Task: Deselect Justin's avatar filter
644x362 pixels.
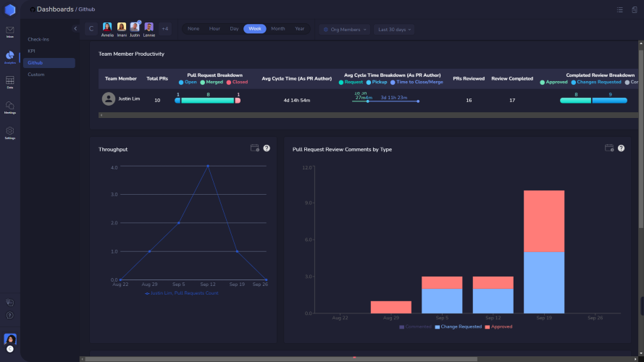Action: (135, 30)
